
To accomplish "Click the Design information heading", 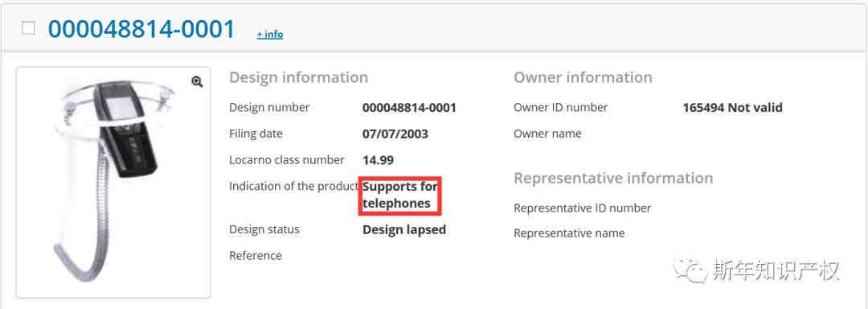I will point(298,77).
